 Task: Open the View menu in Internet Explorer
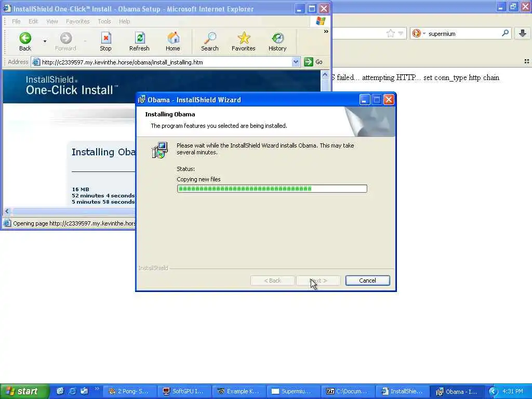point(52,21)
